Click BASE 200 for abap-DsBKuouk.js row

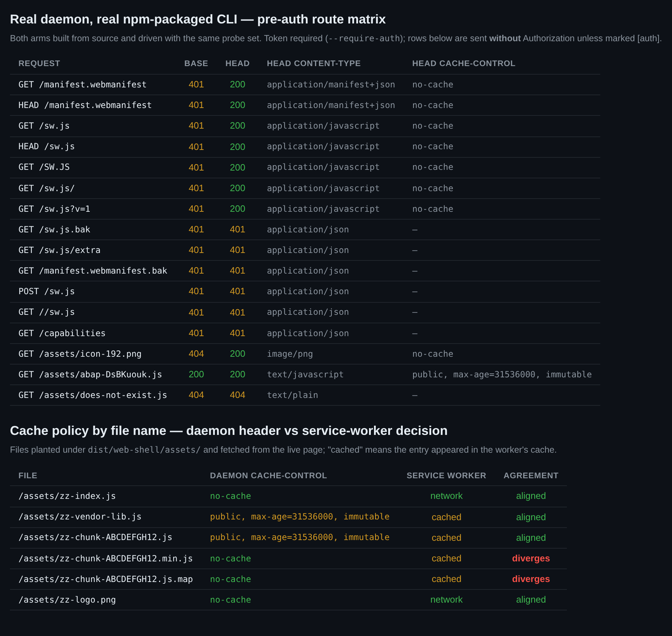click(x=196, y=374)
